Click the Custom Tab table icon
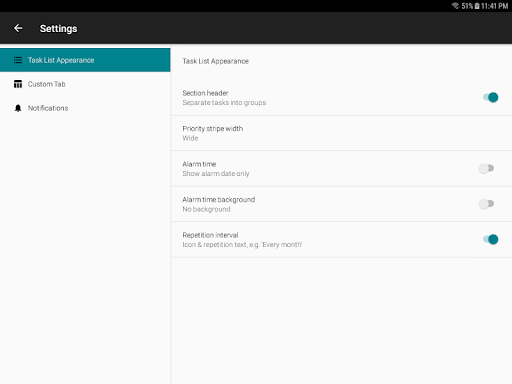 tap(18, 84)
